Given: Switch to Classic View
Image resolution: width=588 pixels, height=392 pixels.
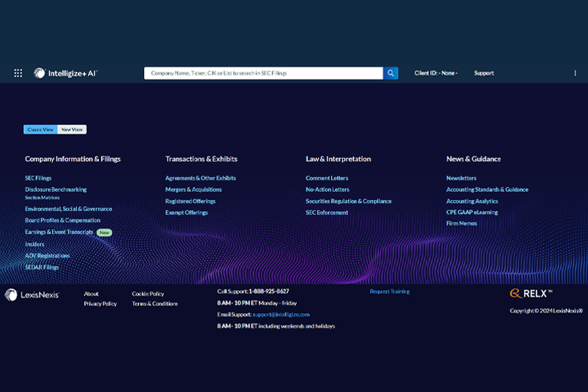Looking at the screenshot, I should [x=41, y=130].
